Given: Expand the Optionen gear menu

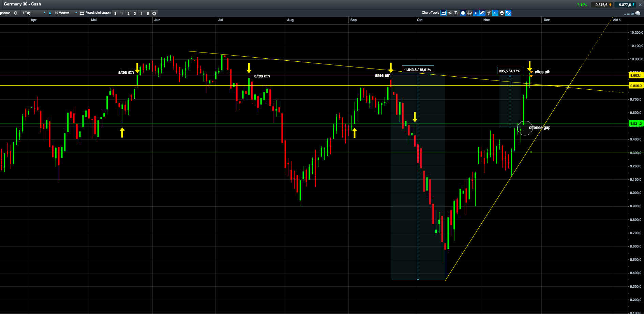Looking at the screenshot, I should 15,13.
